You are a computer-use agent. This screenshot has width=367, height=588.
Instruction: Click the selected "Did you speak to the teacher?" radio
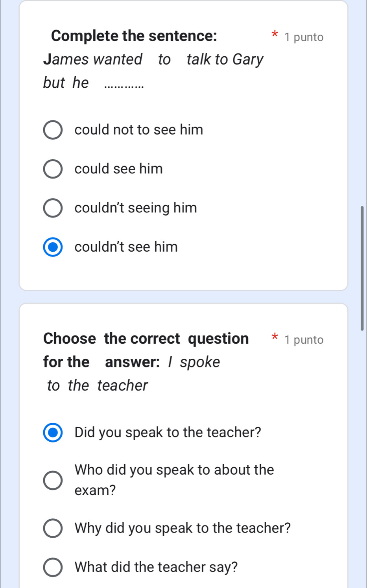coord(53,433)
